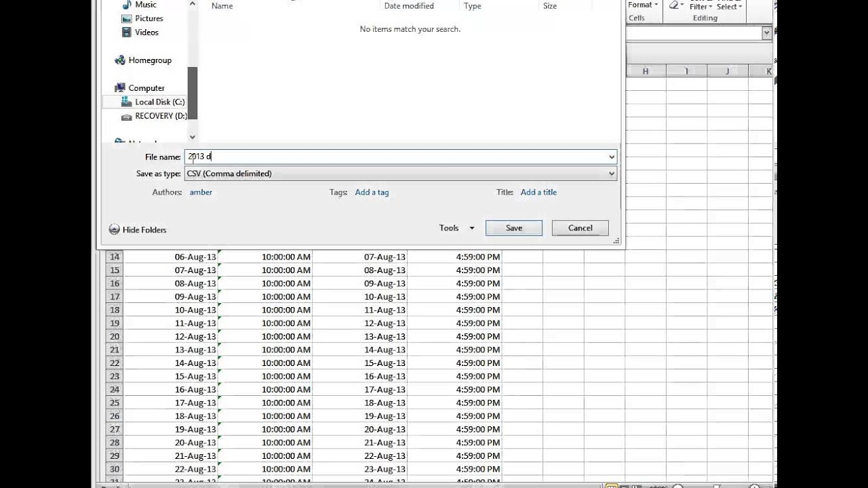868x488 pixels.
Task: Expand the formula bar with arrow
Action: 767,33
